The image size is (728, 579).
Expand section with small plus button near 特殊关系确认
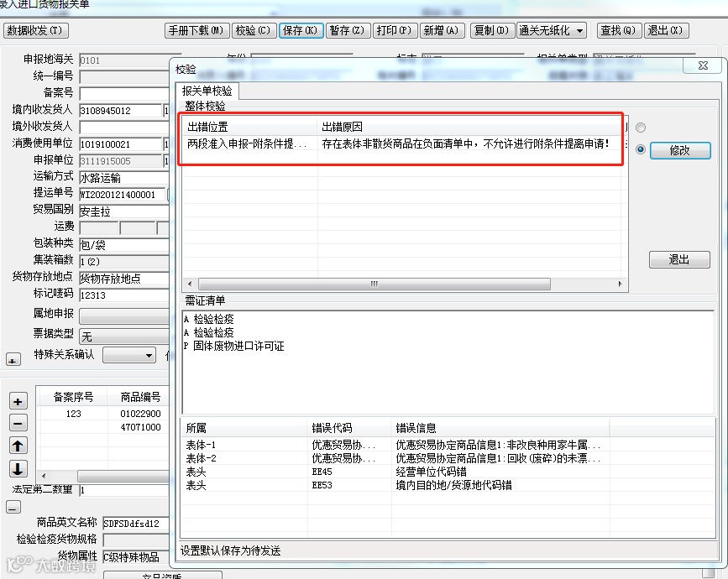[x=13, y=359]
